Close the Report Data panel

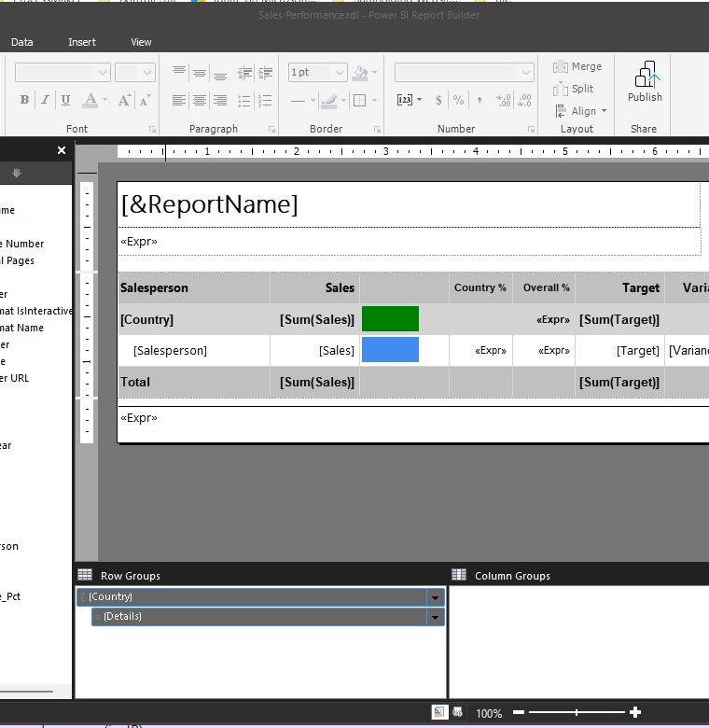(x=62, y=150)
